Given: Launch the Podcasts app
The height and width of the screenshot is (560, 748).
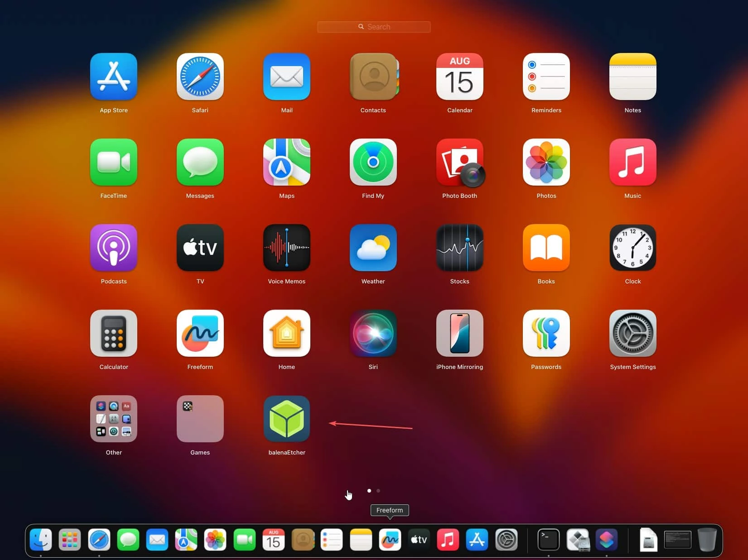Looking at the screenshot, I should pyautogui.click(x=114, y=248).
